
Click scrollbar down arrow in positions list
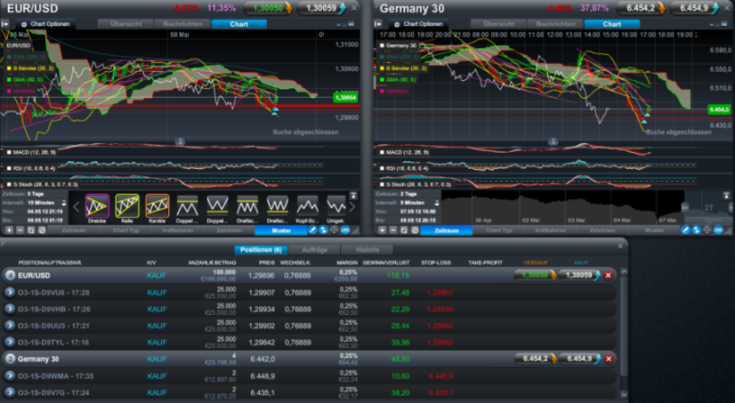[624, 395]
